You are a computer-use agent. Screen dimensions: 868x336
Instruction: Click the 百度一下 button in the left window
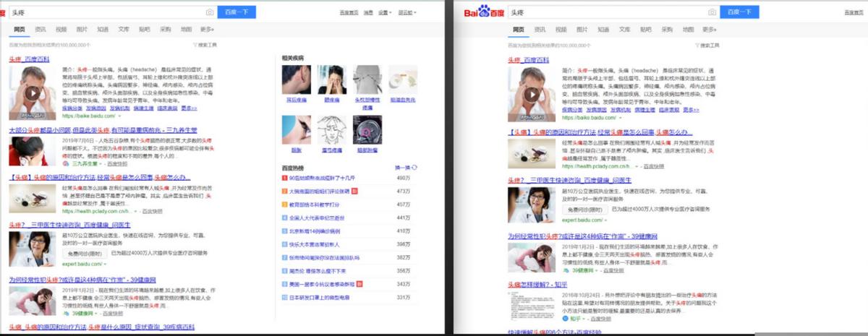click(237, 12)
